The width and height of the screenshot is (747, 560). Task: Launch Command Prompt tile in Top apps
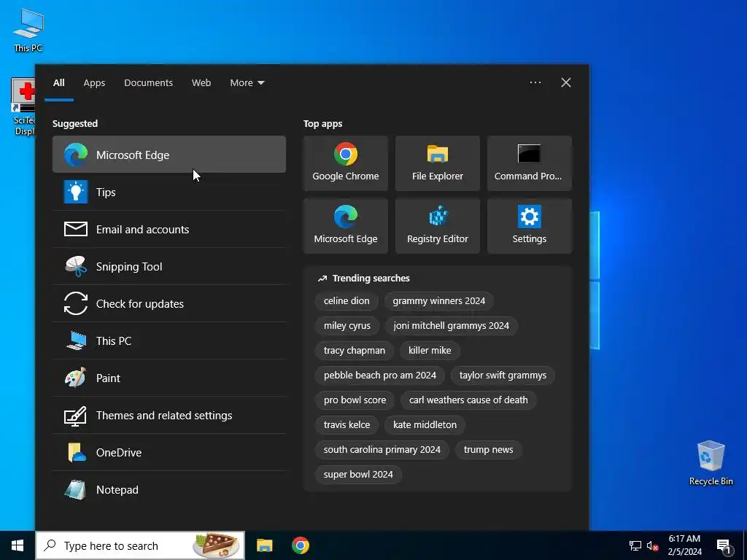tap(530, 163)
